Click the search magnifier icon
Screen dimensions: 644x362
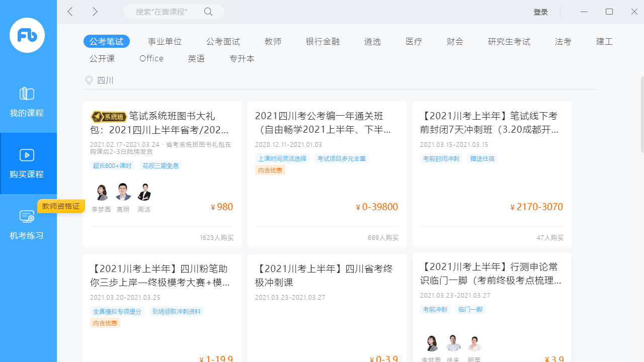pyautogui.click(x=208, y=11)
